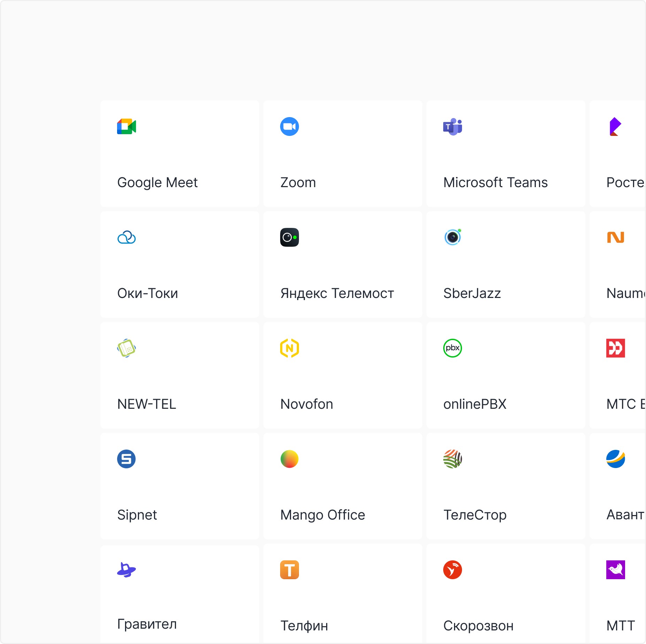Choose the SberJazz label
This screenshot has height=644, width=646.
[472, 293]
